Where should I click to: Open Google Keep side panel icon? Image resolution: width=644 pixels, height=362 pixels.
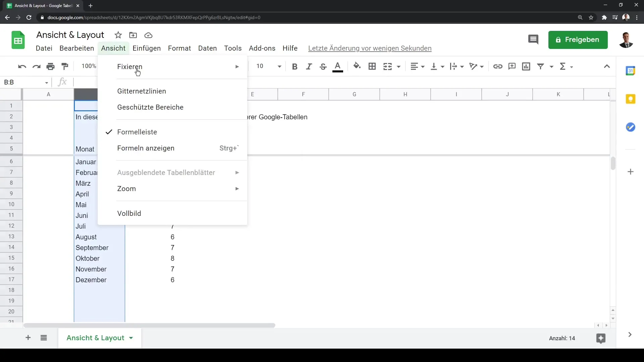(631, 99)
